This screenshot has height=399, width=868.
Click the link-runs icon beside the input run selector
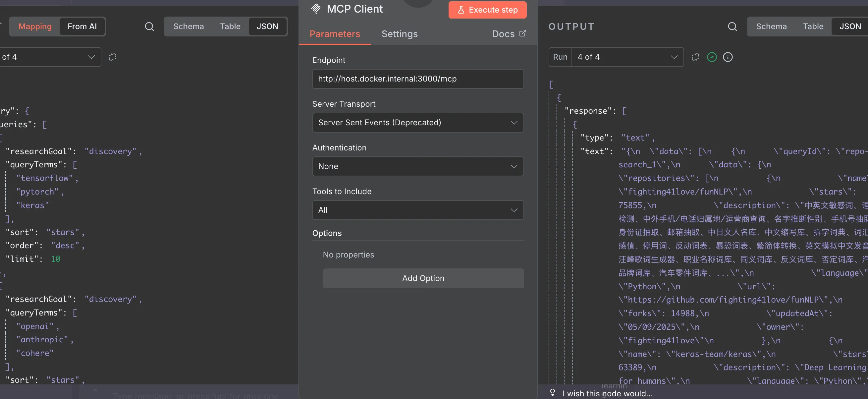click(x=113, y=57)
